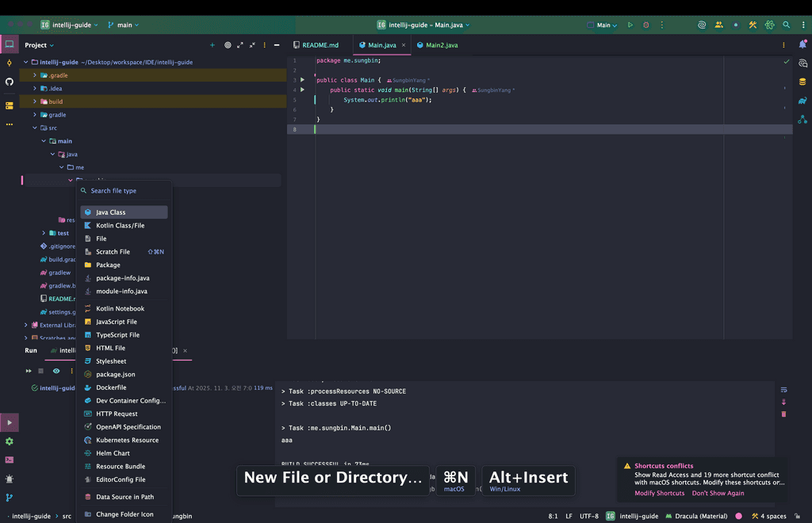
Task: Open the GitHub icon in left sidebar
Action: (10, 82)
